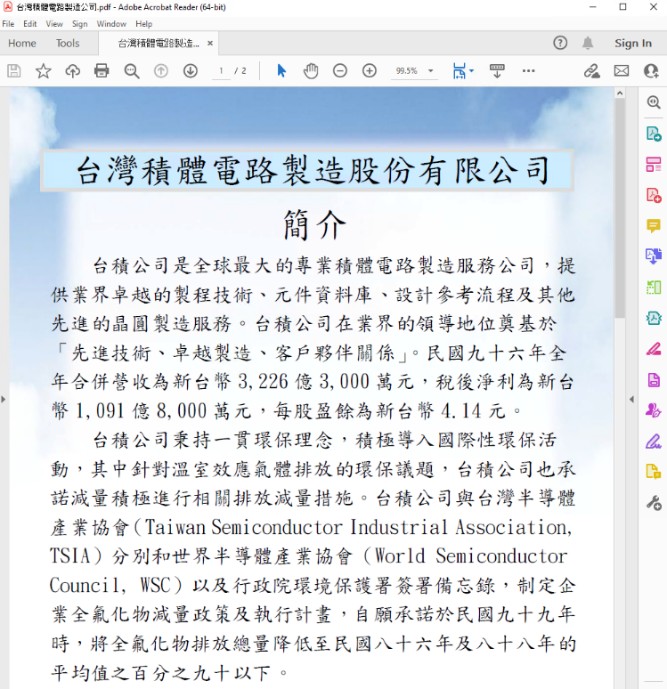This screenshot has width=667, height=689.
Task: Show more toolbar tools ellipsis
Action: 528,71
